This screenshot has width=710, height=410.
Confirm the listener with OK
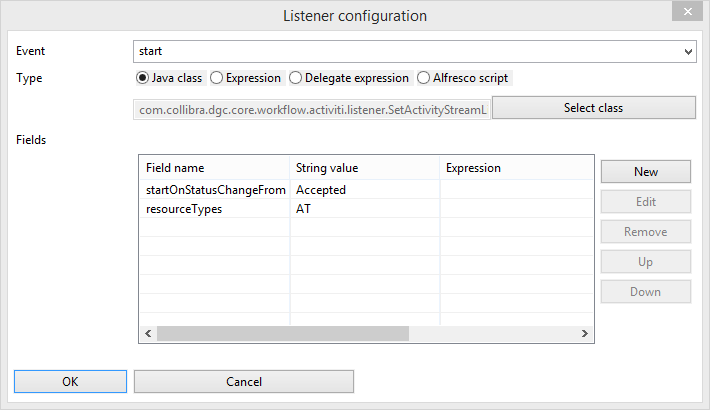click(70, 381)
